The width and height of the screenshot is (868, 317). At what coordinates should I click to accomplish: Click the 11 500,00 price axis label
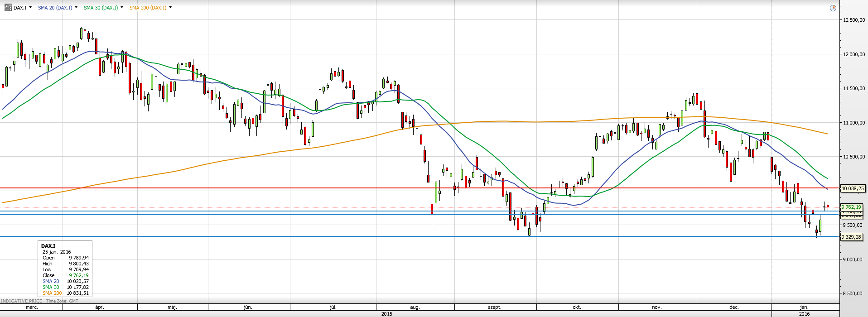(854, 88)
